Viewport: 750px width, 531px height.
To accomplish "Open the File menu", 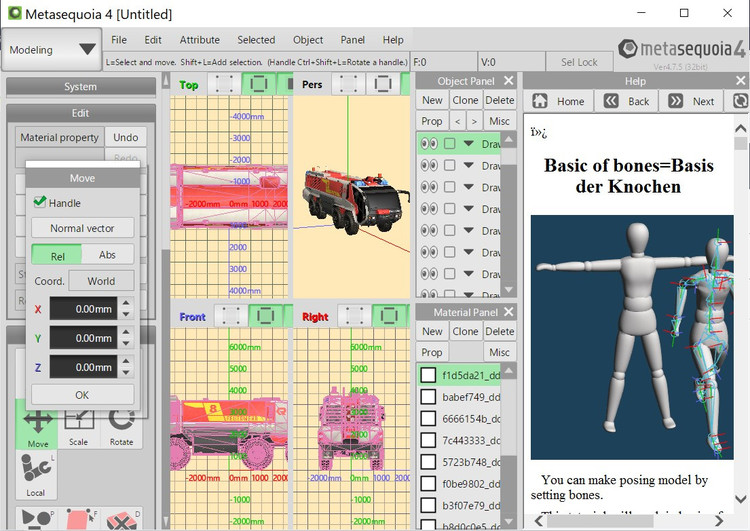I will click(x=119, y=40).
